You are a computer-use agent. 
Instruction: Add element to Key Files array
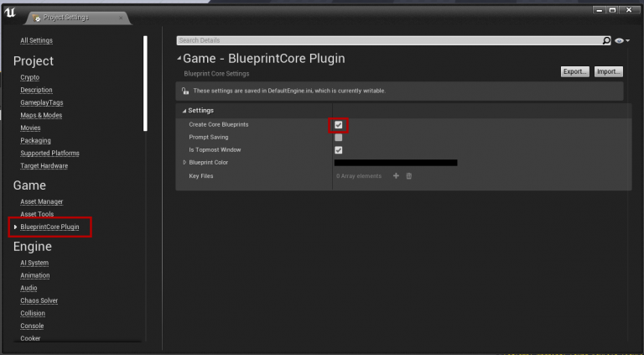(396, 176)
